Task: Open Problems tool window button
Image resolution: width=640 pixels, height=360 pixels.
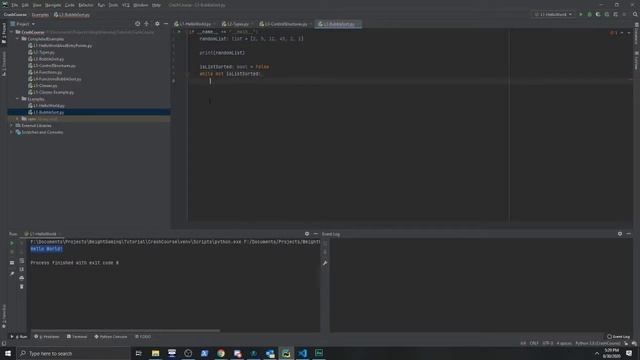Action: (47, 337)
